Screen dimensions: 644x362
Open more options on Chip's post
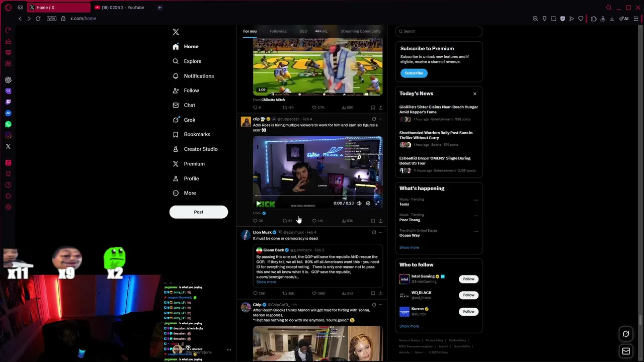pyautogui.click(x=380, y=305)
